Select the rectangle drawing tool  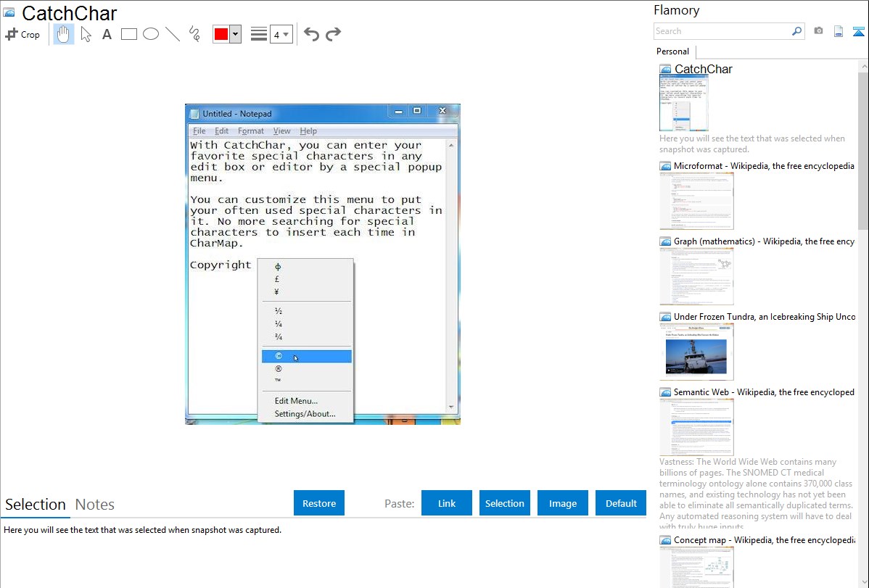[128, 34]
